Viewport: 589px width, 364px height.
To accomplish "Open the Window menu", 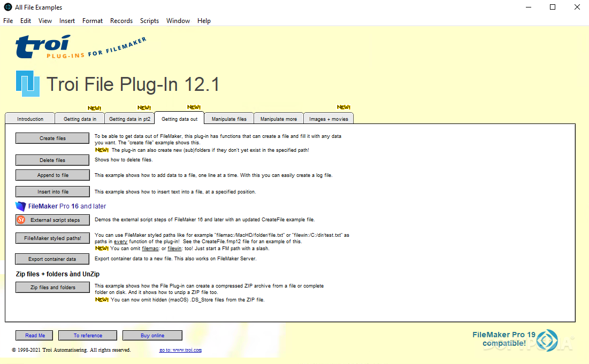I will click(x=178, y=21).
